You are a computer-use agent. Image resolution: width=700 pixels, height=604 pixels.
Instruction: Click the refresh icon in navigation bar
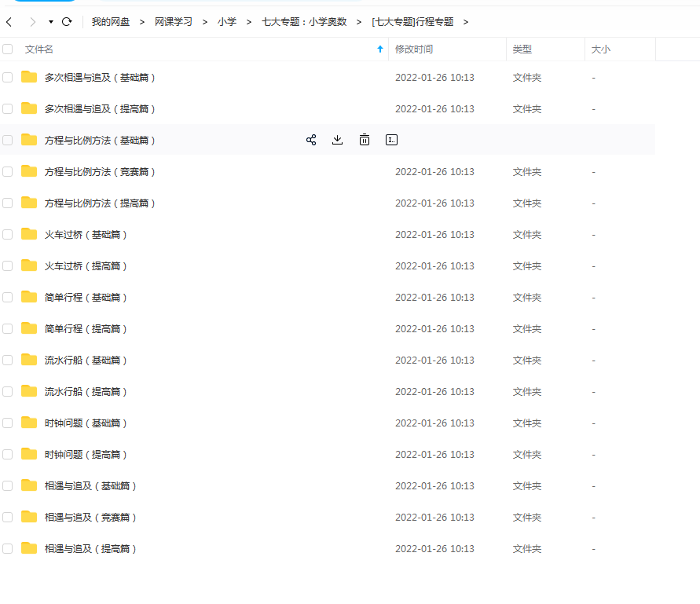tap(67, 22)
